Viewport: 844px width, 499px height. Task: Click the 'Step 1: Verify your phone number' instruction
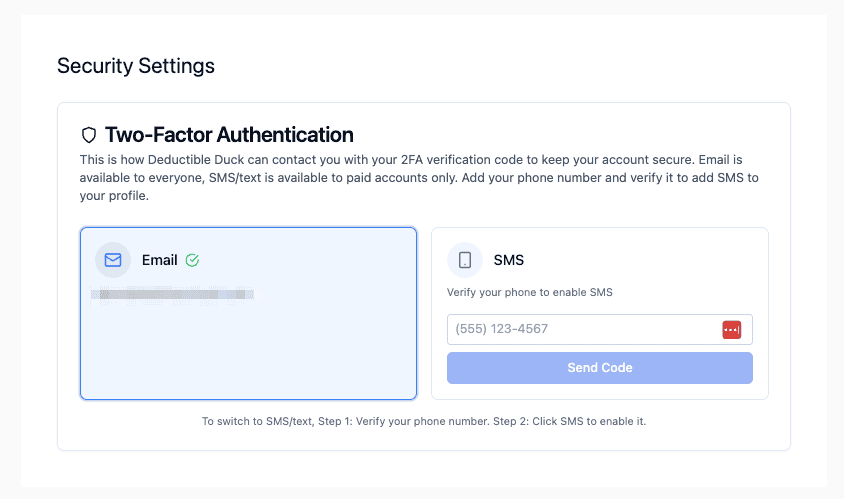pyautogui.click(x=401, y=422)
